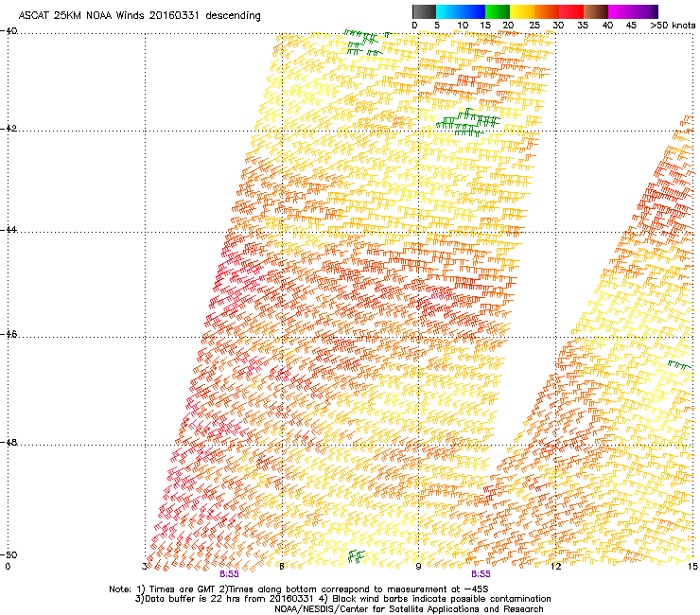Click the purple time label between longitudes 9 and 12
Viewport: 700px width, 615px height.
click(x=481, y=574)
